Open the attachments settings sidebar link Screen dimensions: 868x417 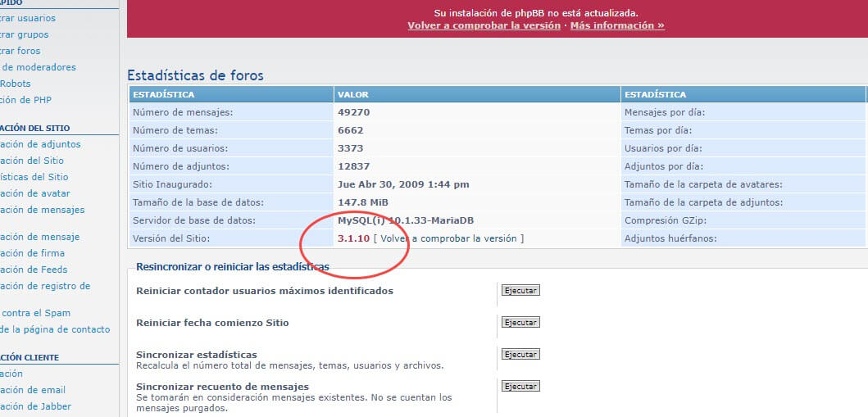click(x=40, y=144)
